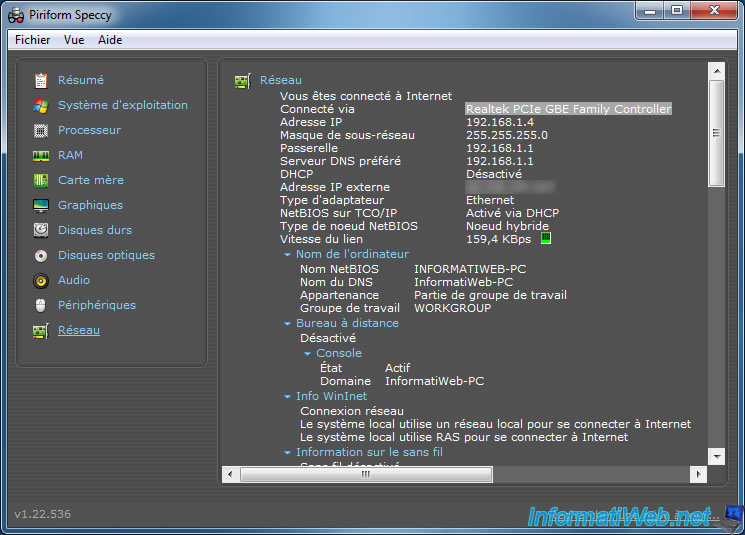Click the horizontal scrollbar left arrow

tap(230, 474)
